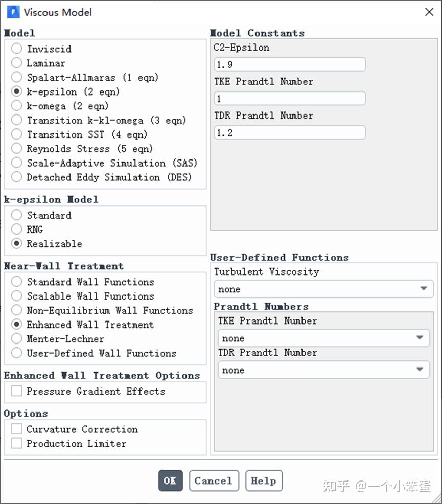Switch to k-omega (2 eqn) model
The height and width of the screenshot is (504, 442).
[x=17, y=105]
